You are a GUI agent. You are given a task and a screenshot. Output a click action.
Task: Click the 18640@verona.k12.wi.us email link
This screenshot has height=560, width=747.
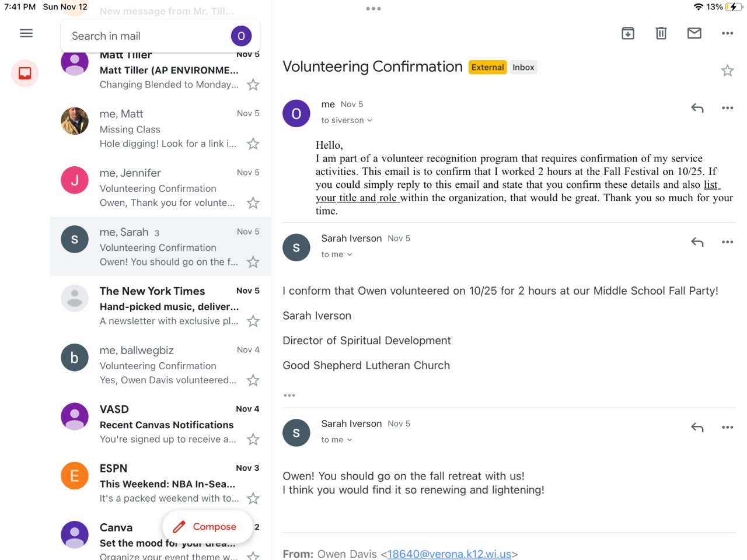[x=449, y=554]
